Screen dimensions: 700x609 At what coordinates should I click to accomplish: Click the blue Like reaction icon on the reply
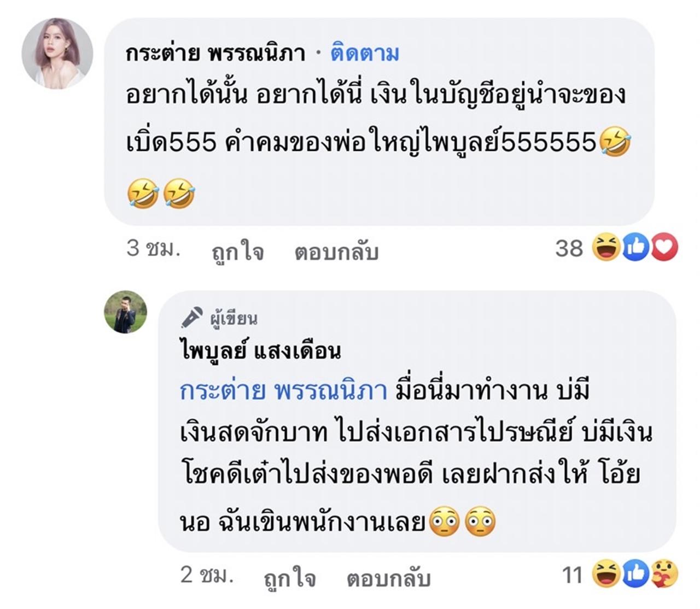(x=635, y=574)
